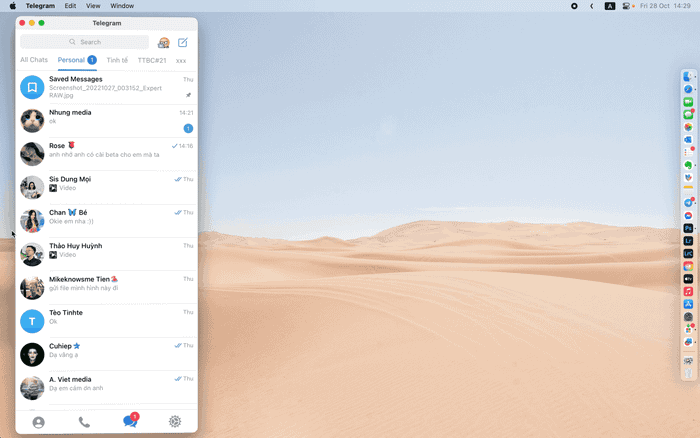Click the Cuhiep profile avatar
This screenshot has width=700, height=438.
pos(32,355)
